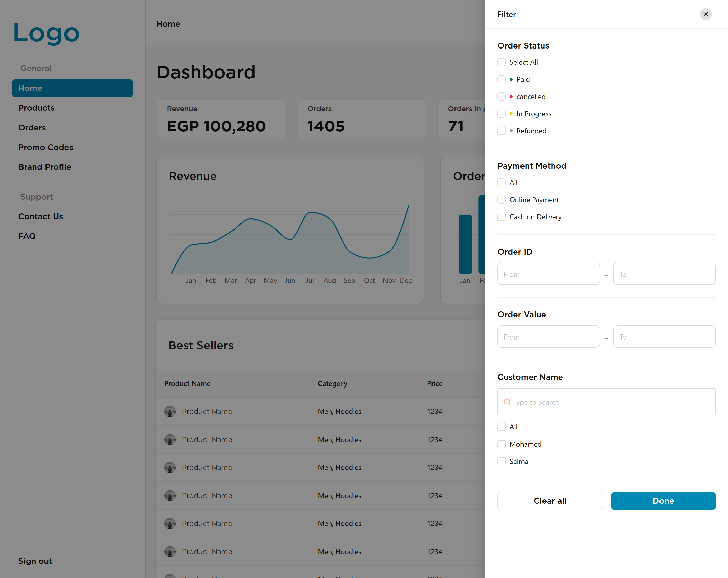
Task: Click the Done button
Action: pyautogui.click(x=663, y=501)
